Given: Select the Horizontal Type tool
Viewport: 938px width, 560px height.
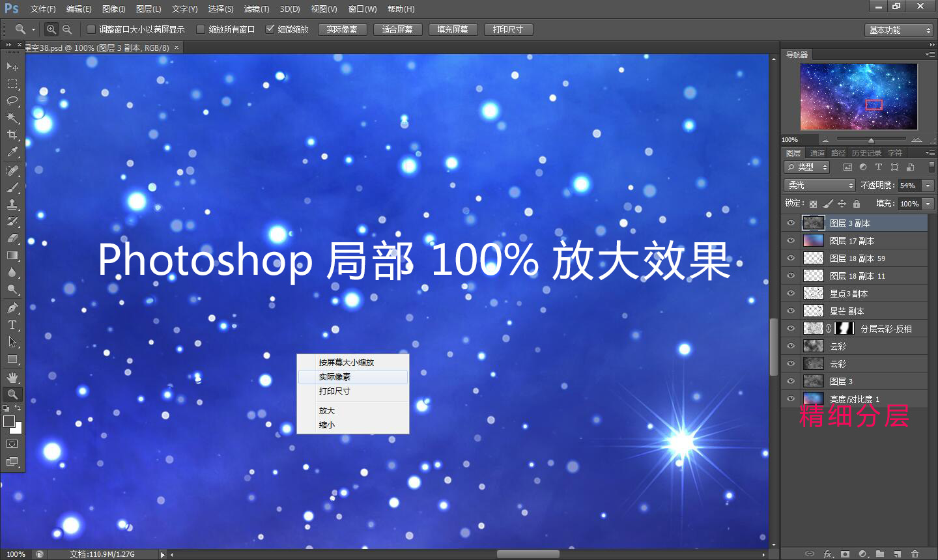Looking at the screenshot, I should tap(12, 324).
